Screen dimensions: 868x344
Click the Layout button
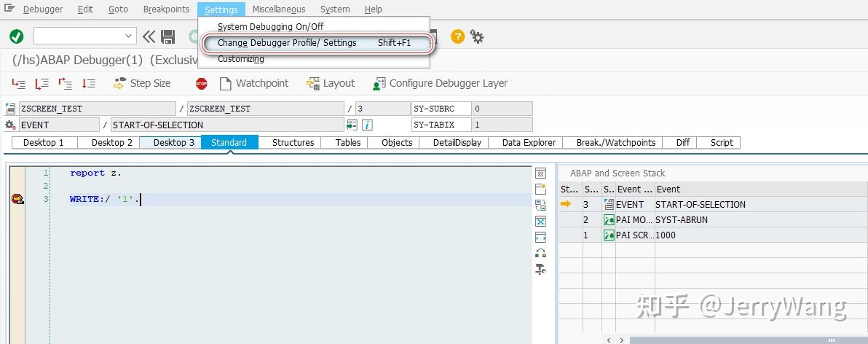pyautogui.click(x=331, y=84)
